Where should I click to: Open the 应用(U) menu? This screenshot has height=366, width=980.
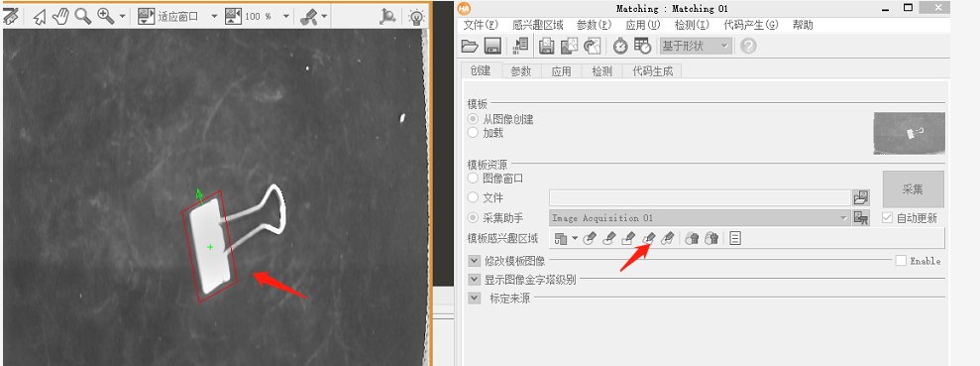pyautogui.click(x=643, y=25)
